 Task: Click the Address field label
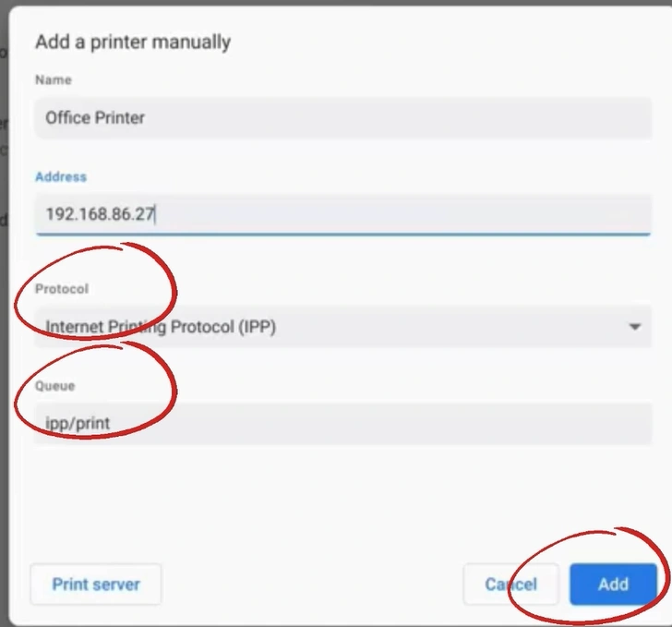point(61,176)
